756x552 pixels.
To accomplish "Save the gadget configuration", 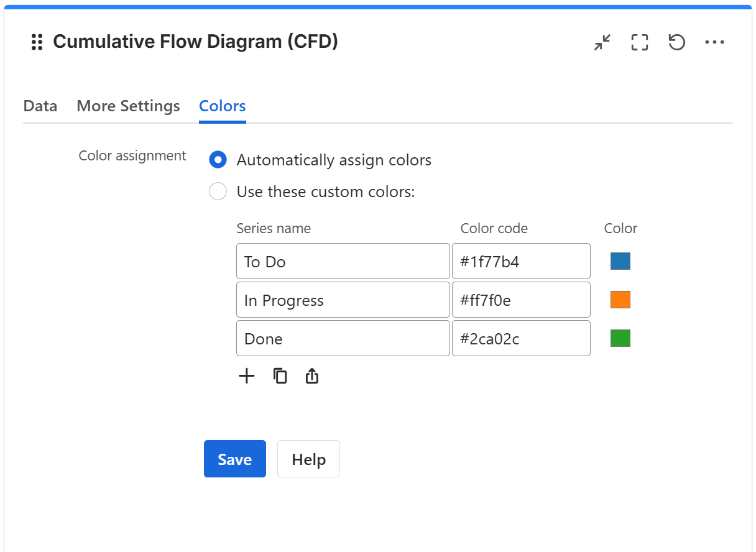I will tap(234, 459).
